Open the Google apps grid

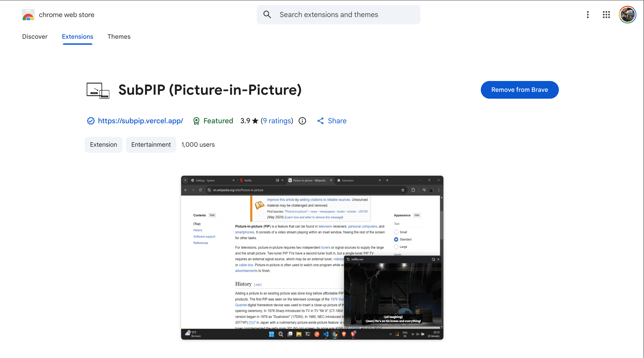click(606, 15)
